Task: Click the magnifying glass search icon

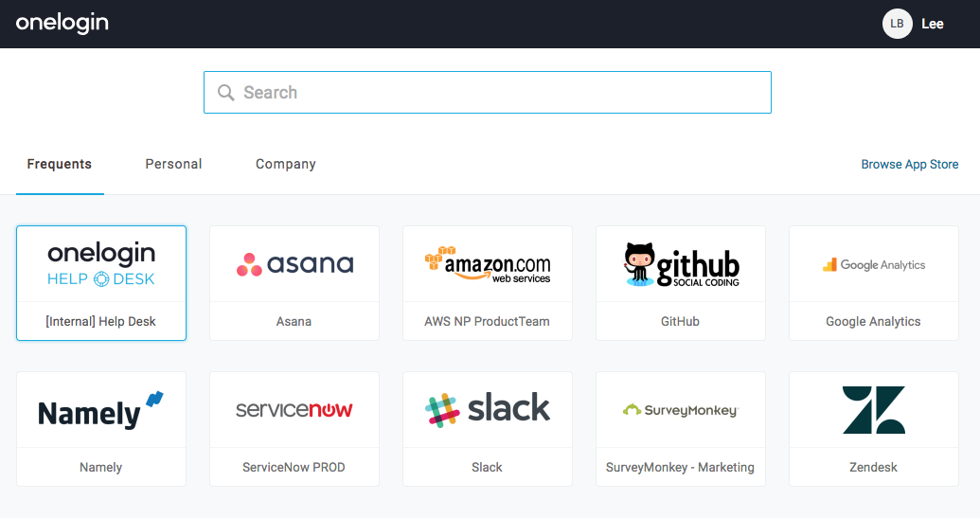Action: pyautogui.click(x=226, y=93)
